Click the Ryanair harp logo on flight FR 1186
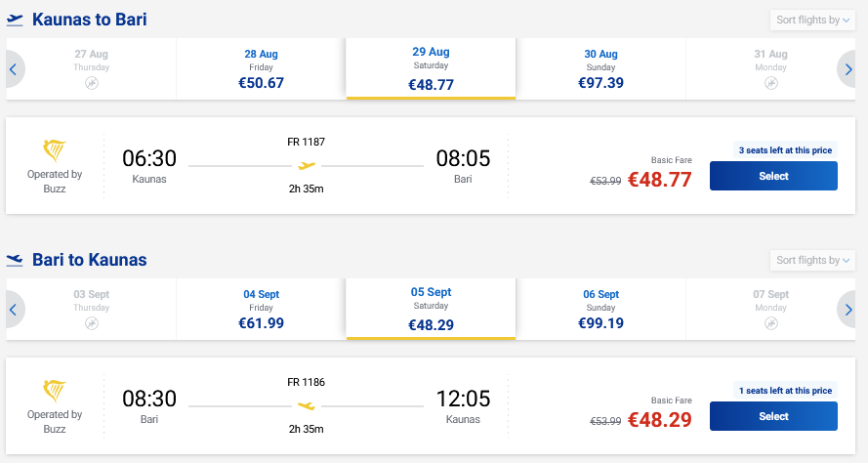The width and height of the screenshot is (868, 463). click(55, 391)
